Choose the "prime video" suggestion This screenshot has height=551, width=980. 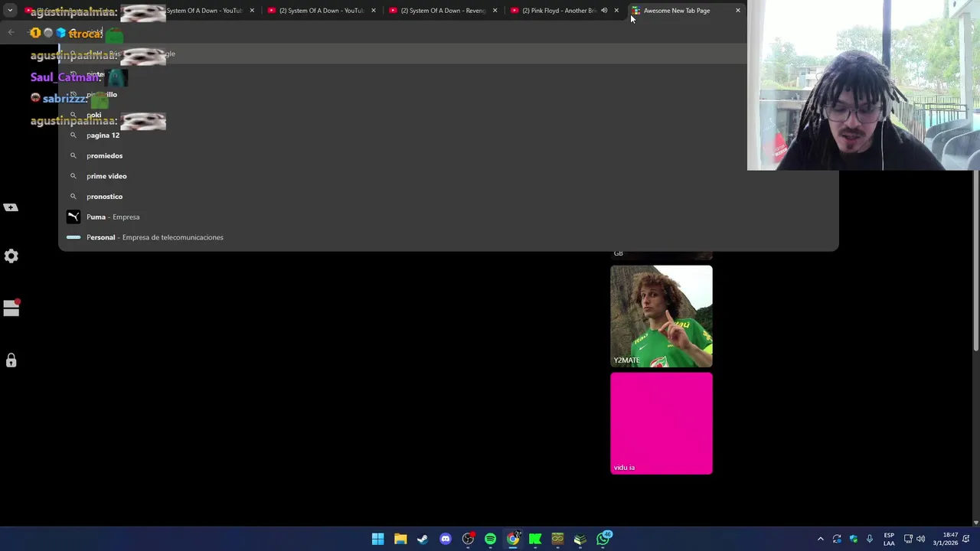coord(448,176)
